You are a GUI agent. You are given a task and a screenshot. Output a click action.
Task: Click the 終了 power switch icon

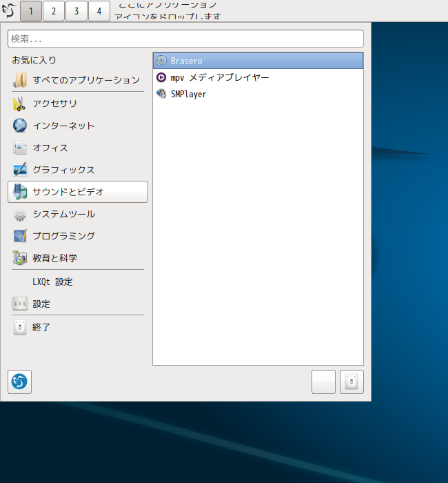(20, 327)
